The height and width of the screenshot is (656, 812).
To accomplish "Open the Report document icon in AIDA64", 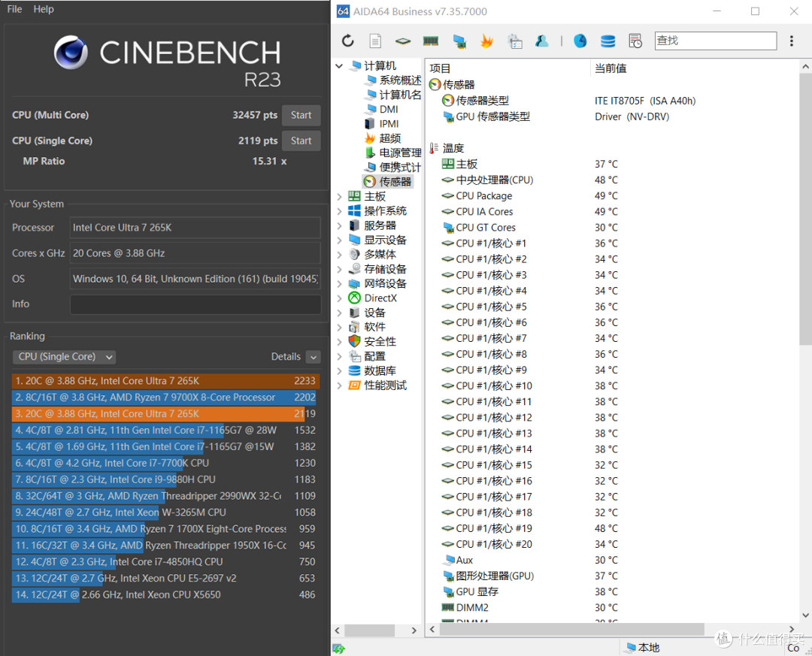I will click(x=375, y=41).
